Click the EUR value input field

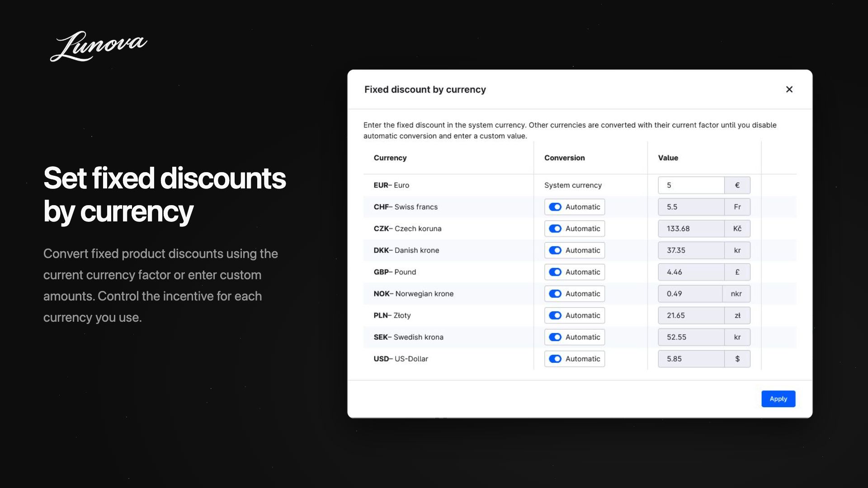click(691, 185)
